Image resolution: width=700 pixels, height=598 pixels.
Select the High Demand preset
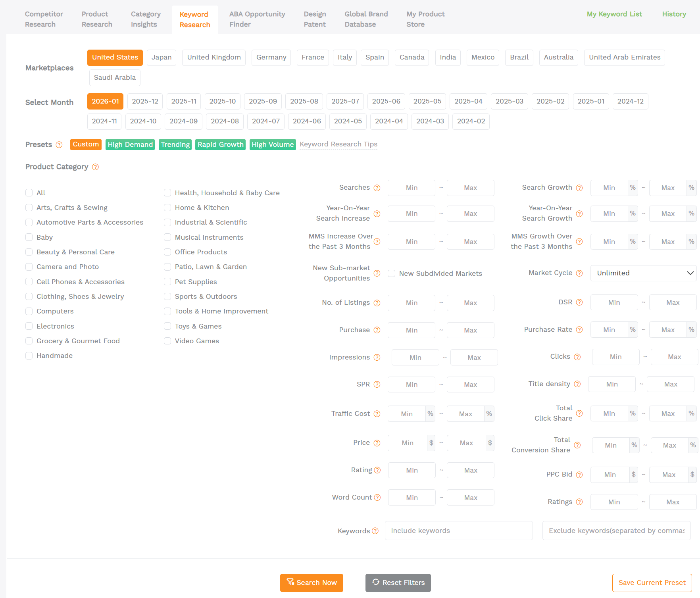[130, 144]
